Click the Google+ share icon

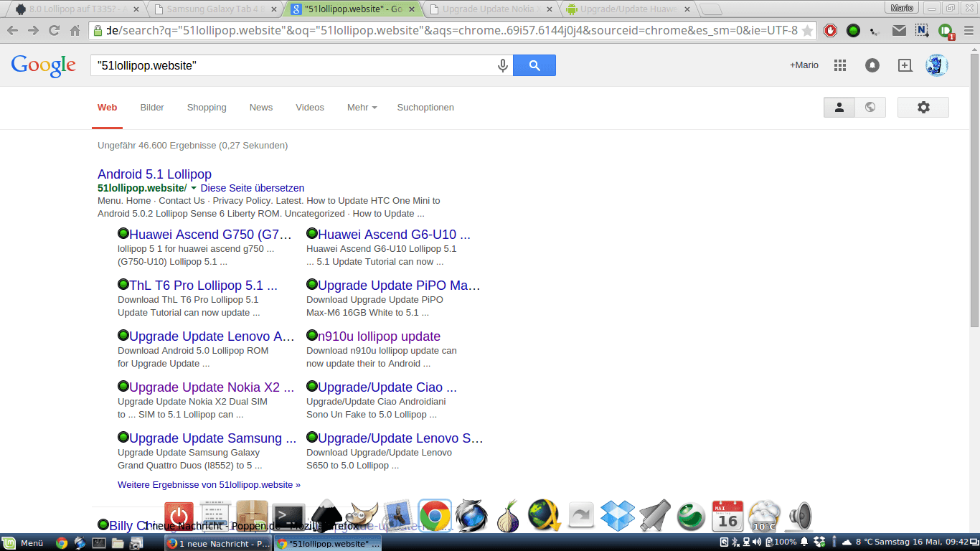tap(905, 65)
